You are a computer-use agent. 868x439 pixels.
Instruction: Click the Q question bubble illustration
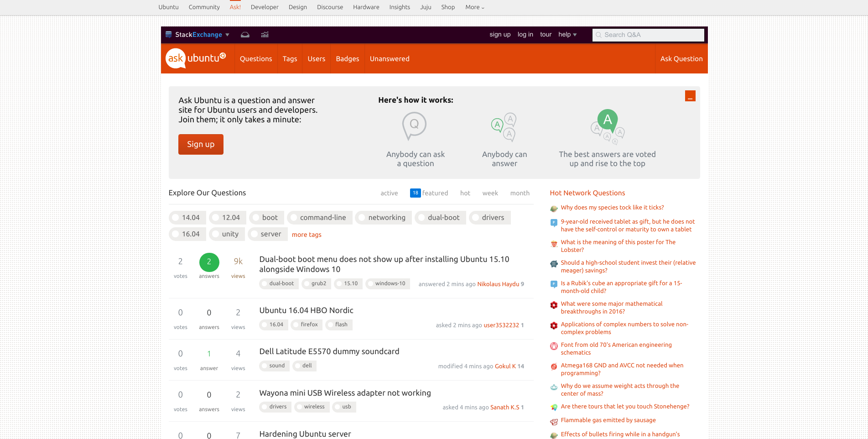tap(414, 126)
